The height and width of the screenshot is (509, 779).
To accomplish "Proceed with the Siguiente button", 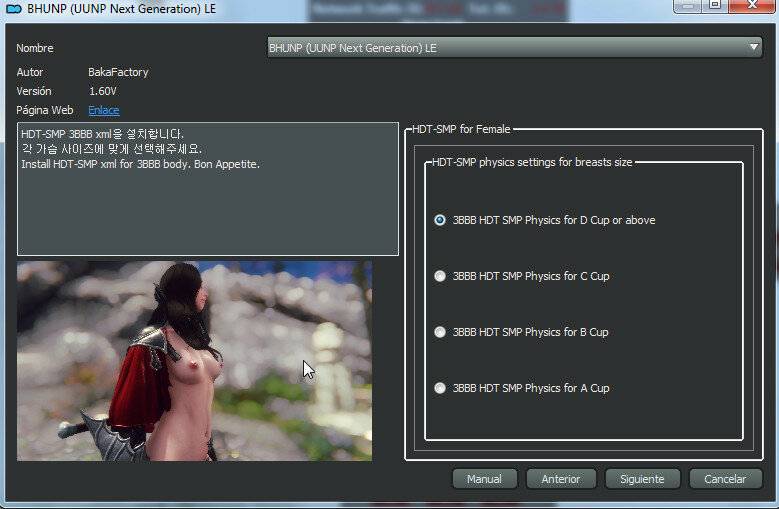I will 642,479.
